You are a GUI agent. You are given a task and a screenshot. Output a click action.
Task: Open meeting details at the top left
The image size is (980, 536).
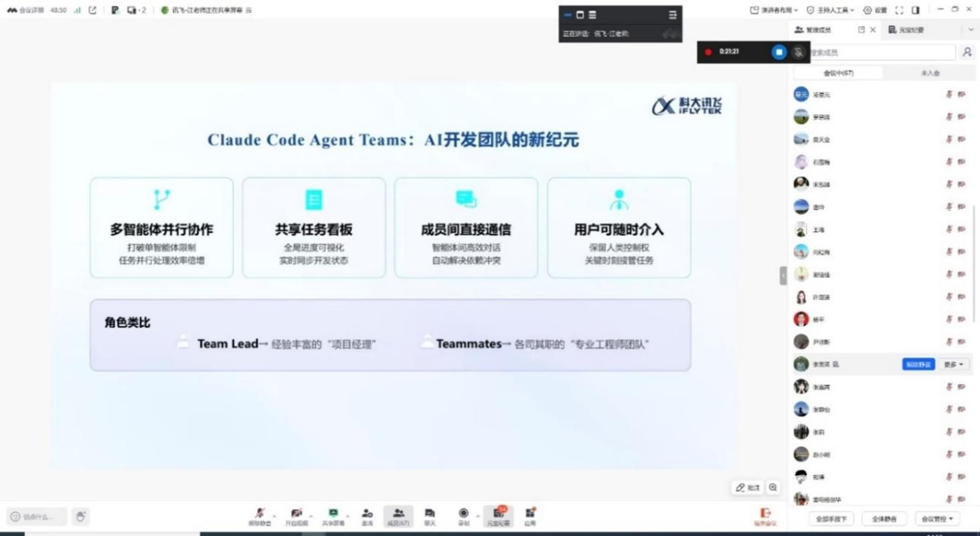pos(26,10)
